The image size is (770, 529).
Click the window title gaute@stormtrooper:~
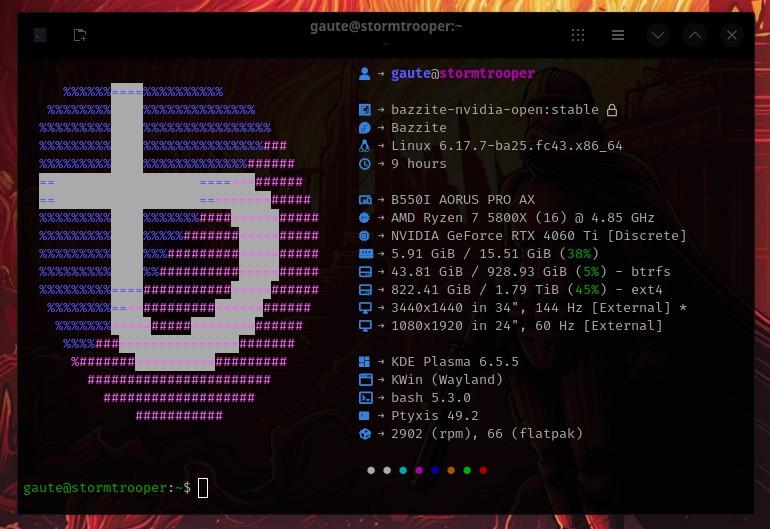386,27
